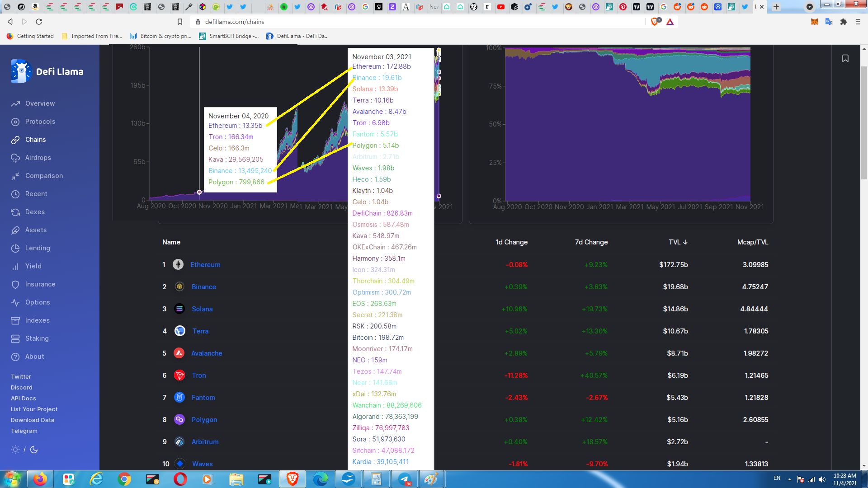The image size is (868, 488).
Task: Click the Insurance shield icon
Action: [15, 284]
